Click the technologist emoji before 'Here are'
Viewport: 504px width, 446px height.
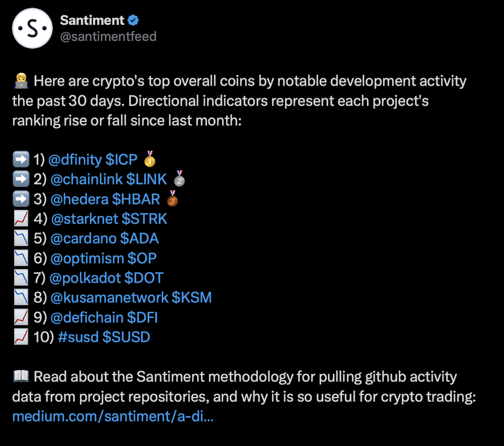pyautogui.click(x=21, y=81)
